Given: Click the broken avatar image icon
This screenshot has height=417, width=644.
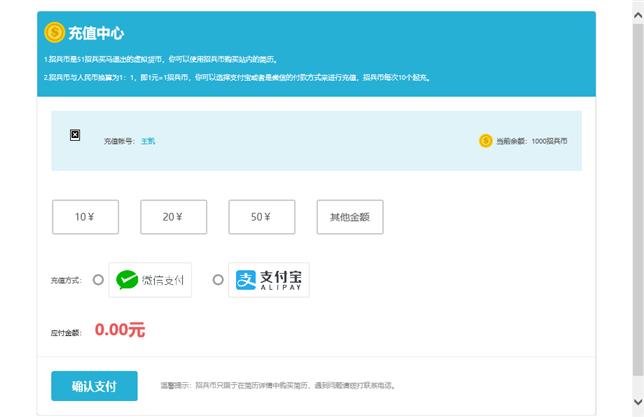Looking at the screenshot, I should coord(75,135).
